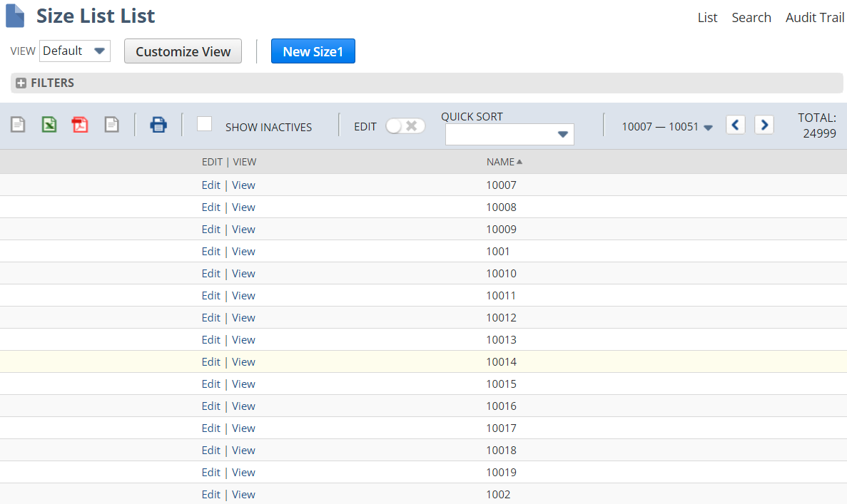Click Edit for row 10010
This screenshot has height=504, width=847.
click(211, 274)
